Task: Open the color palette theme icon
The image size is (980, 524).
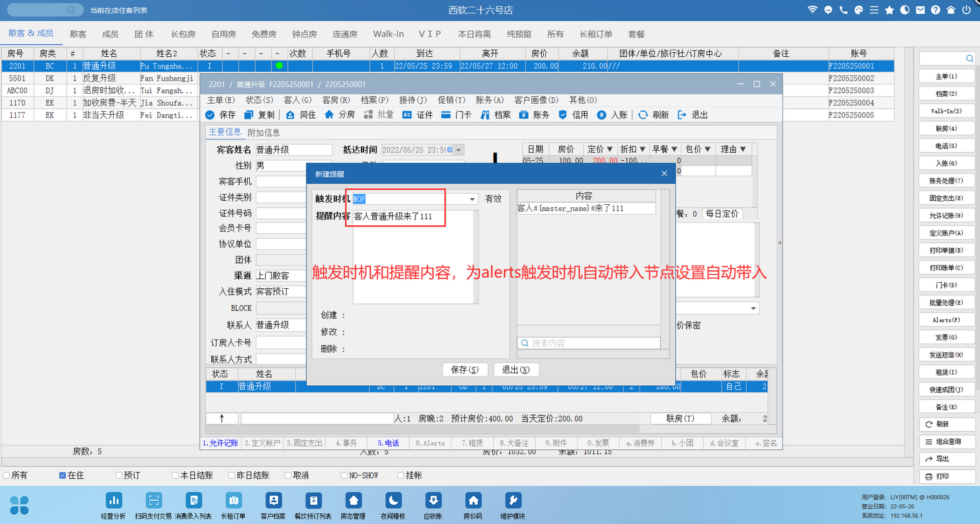Action: pyautogui.click(x=858, y=10)
